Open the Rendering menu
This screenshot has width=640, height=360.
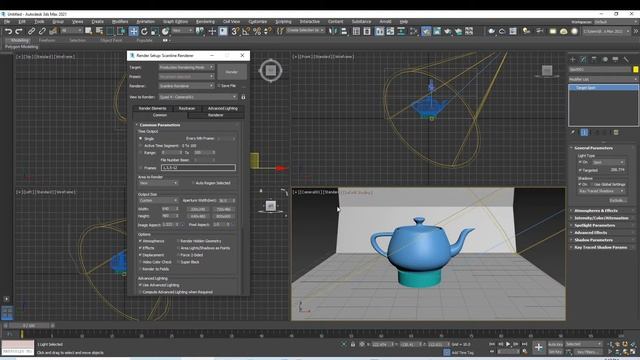[205, 21]
